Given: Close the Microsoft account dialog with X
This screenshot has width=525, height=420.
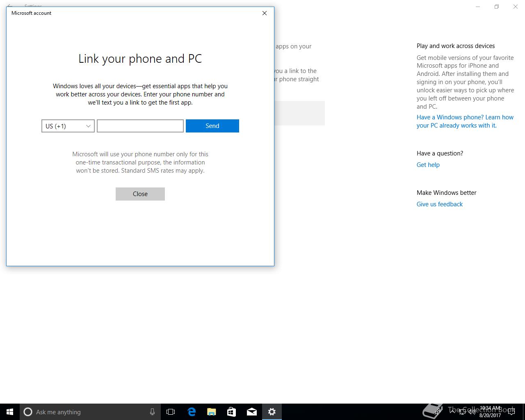Looking at the screenshot, I should (265, 13).
